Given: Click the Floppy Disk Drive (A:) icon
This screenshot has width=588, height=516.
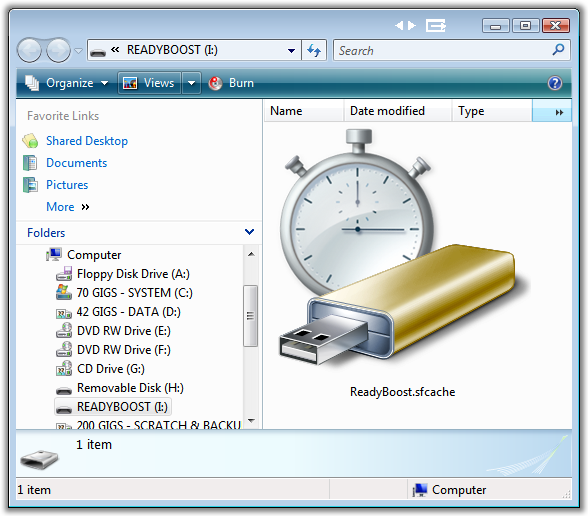Looking at the screenshot, I should 64,274.
